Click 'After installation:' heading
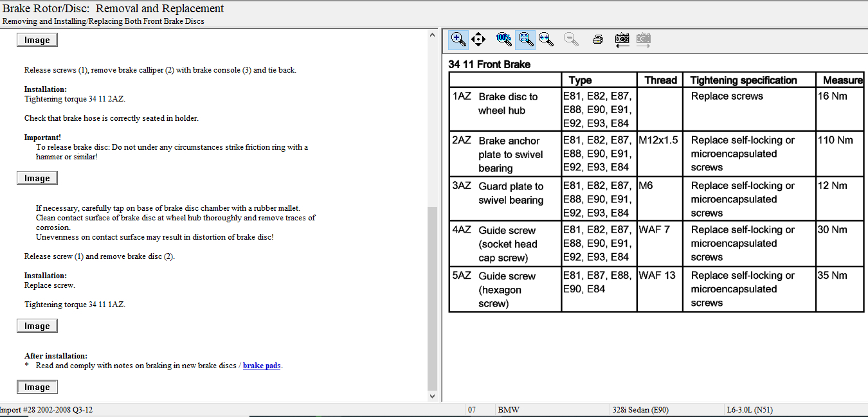868x417 pixels. pos(56,356)
